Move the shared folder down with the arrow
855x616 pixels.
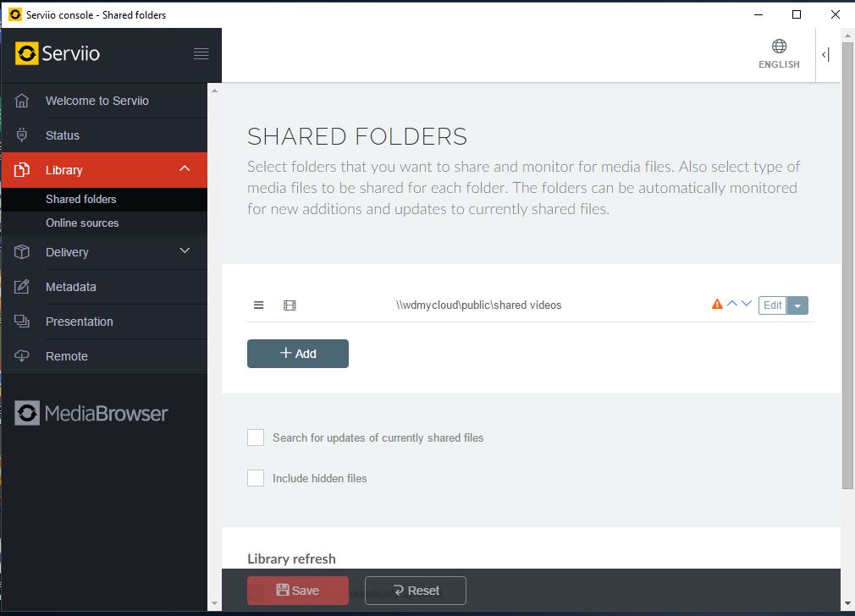(747, 304)
